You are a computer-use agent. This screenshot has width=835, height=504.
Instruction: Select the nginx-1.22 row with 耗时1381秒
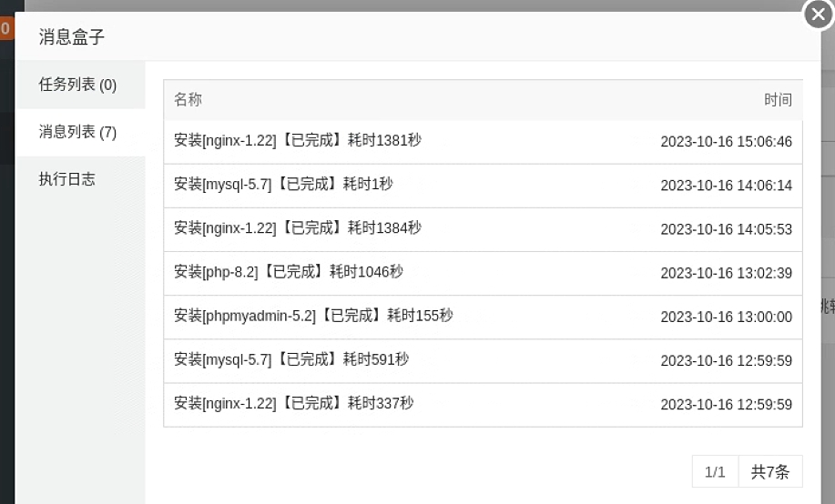coord(483,142)
